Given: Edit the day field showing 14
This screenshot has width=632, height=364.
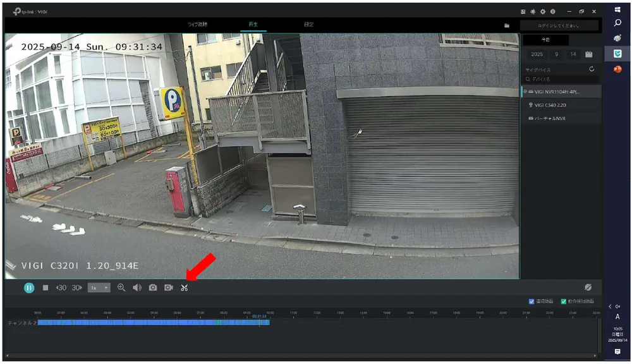Looking at the screenshot, I should tap(573, 54).
